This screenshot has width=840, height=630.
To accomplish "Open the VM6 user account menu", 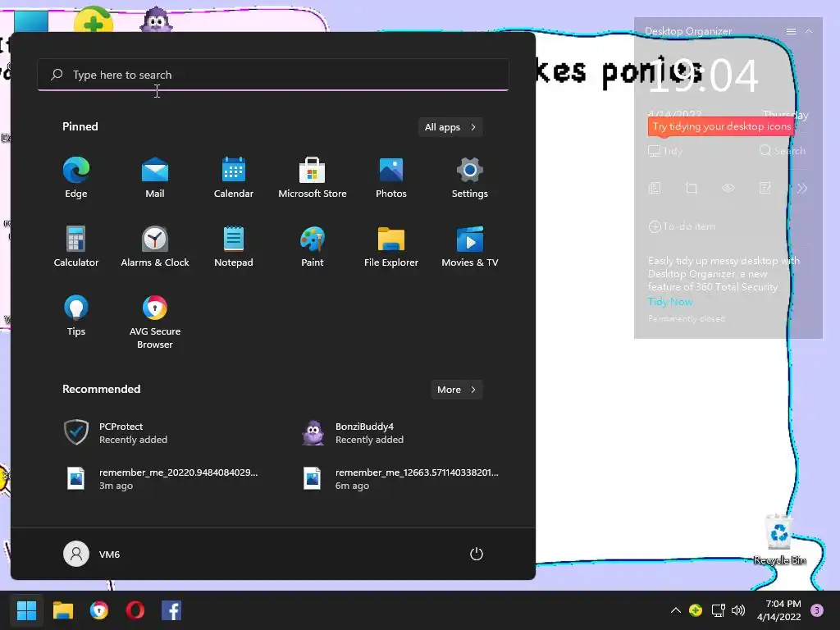I will pyautogui.click(x=92, y=554).
